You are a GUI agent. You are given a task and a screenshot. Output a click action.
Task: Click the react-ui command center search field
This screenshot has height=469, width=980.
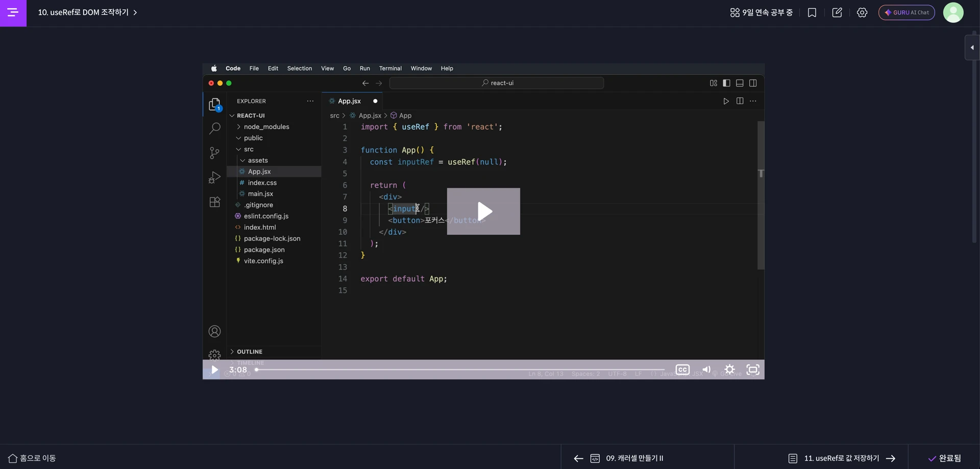pyautogui.click(x=497, y=83)
